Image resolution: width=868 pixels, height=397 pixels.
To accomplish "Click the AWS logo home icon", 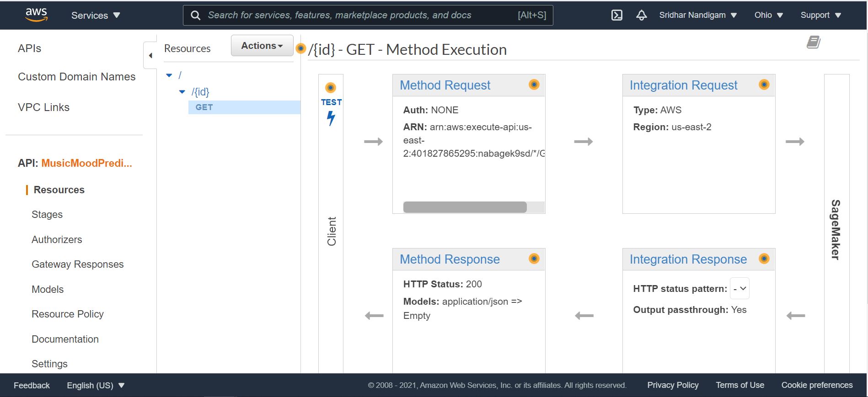I will tap(37, 15).
